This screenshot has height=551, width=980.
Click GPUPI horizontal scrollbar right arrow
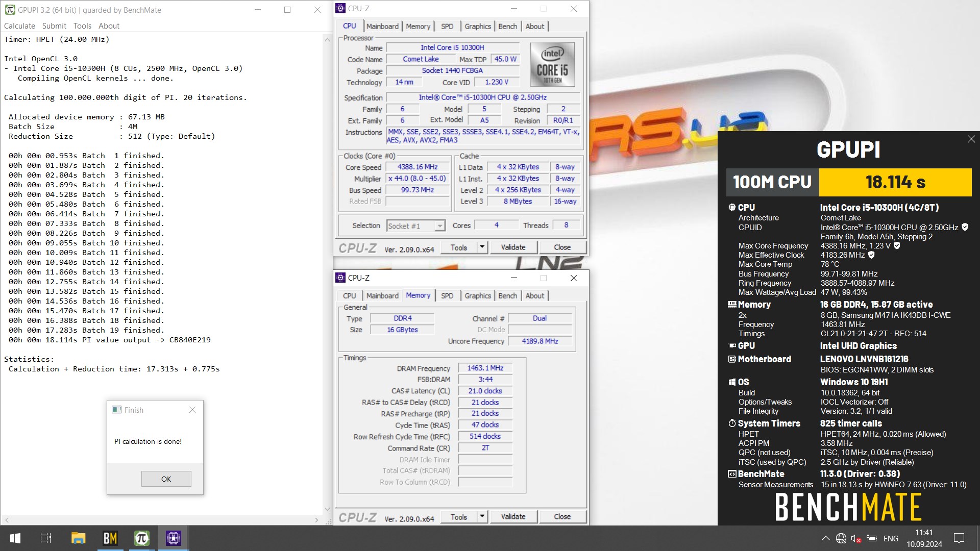pos(316,520)
